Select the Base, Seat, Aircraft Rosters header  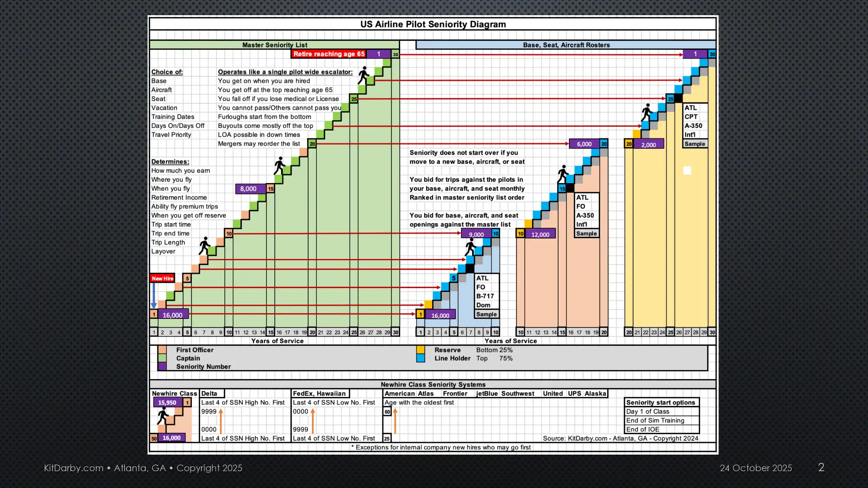566,45
